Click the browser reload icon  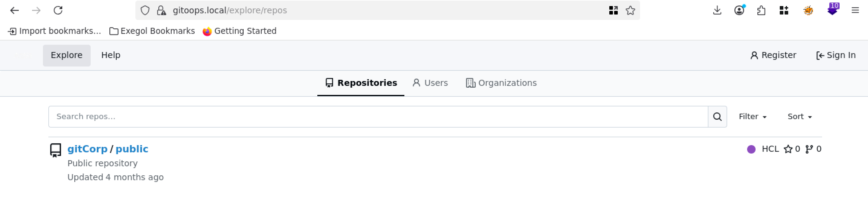click(x=58, y=11)
